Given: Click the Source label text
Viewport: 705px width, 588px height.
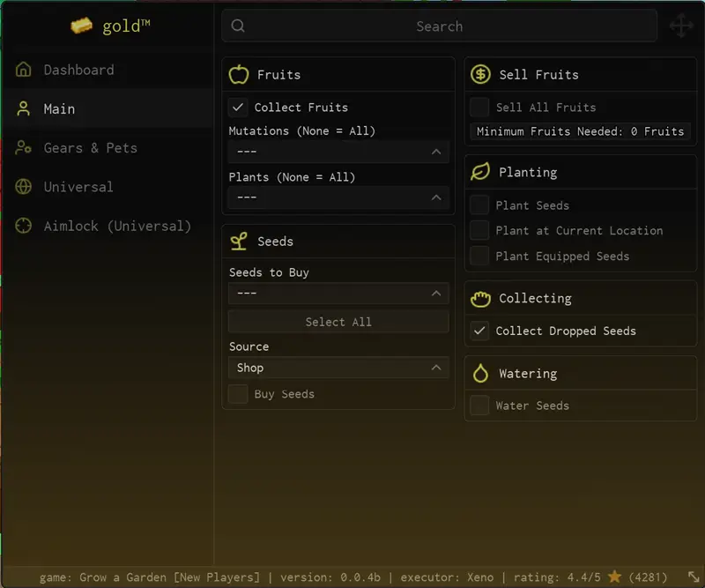Looking at the screenshot, I should click(249, 346).
